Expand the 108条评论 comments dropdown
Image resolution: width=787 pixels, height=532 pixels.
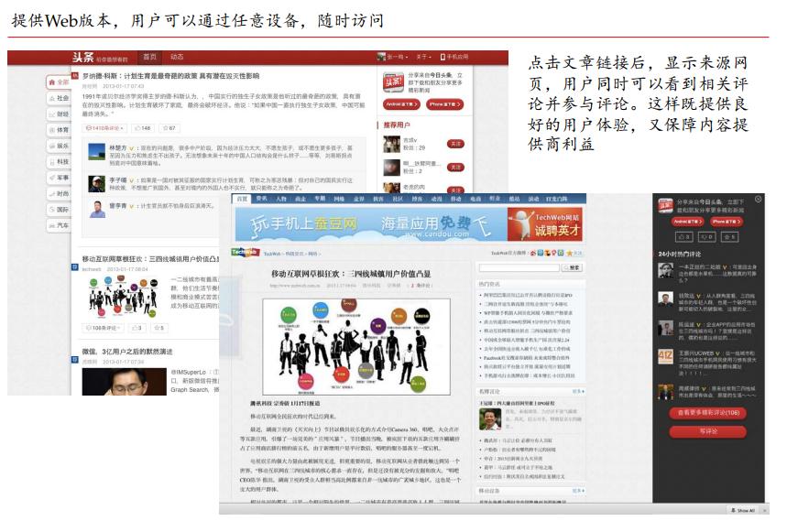coord(104,328)
